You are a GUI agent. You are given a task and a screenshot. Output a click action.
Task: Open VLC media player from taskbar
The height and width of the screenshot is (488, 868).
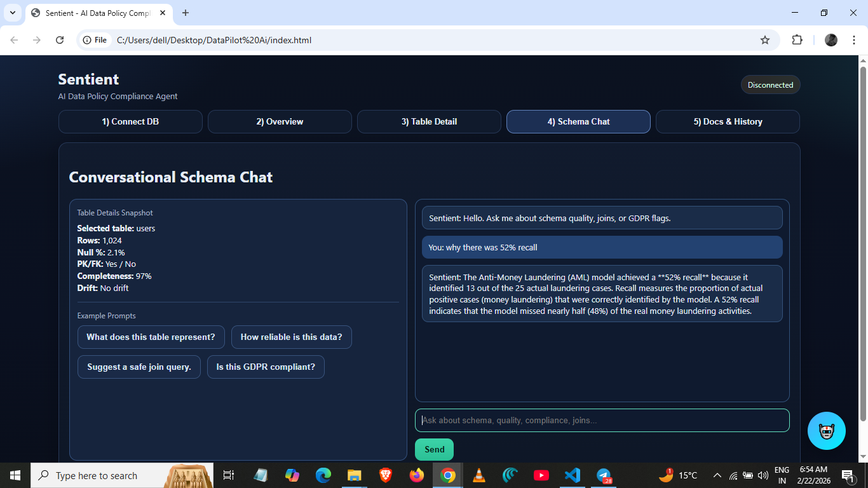click(x=479, y=475)
